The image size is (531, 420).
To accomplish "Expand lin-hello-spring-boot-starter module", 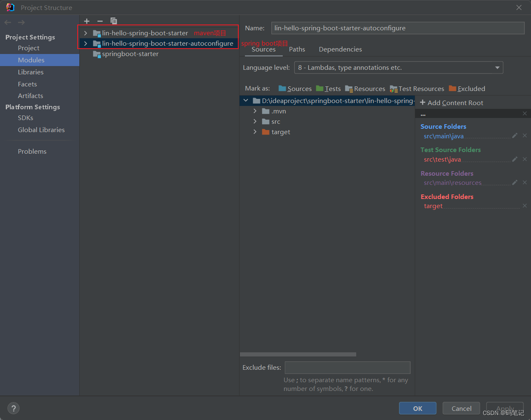I will pos(86,33).
